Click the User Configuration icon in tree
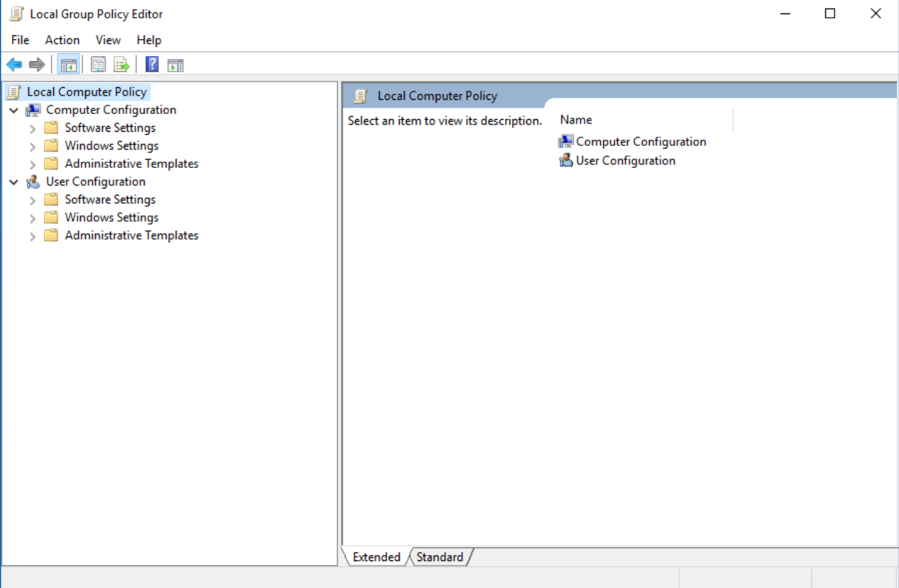 tap(33, 181)
